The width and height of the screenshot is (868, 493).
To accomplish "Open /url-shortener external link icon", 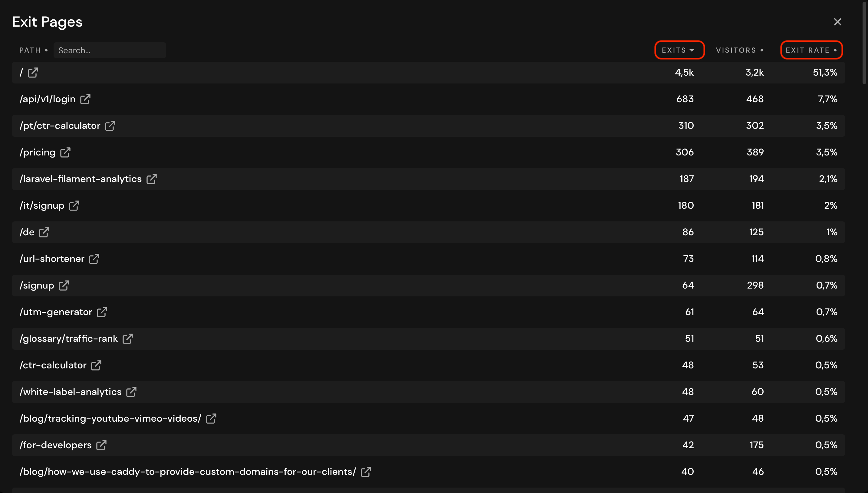I will pos(94,259).
